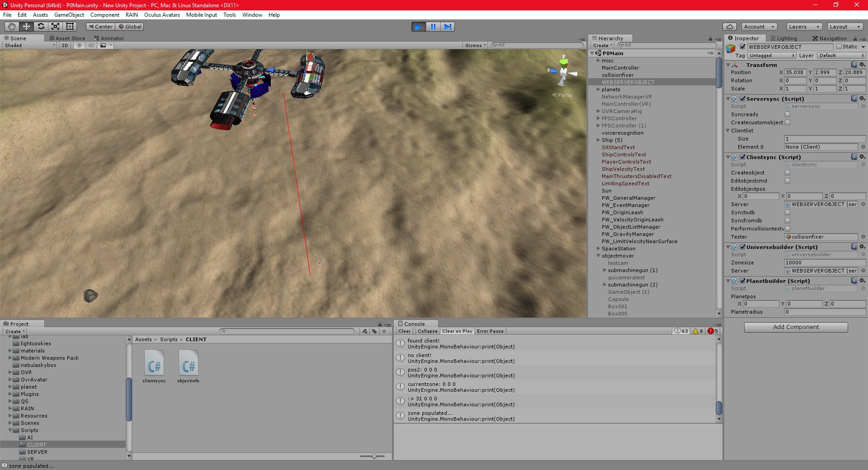Click the Play button
868x470 pixels.
[x=419, y=27]
